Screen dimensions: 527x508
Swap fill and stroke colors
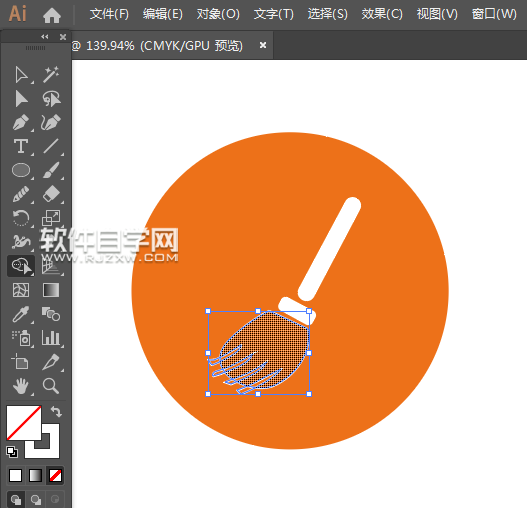56,412
